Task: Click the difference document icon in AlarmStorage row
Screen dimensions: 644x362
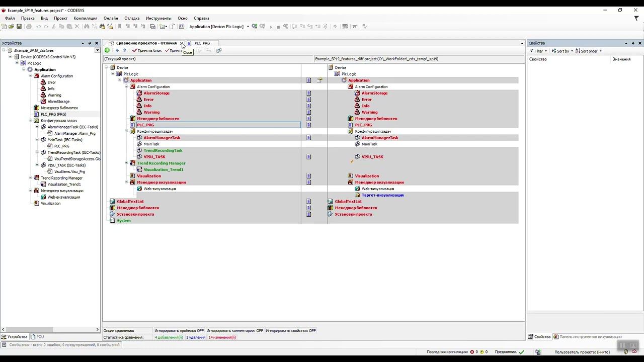Action: pyautogui.click(x=309, y=93)
